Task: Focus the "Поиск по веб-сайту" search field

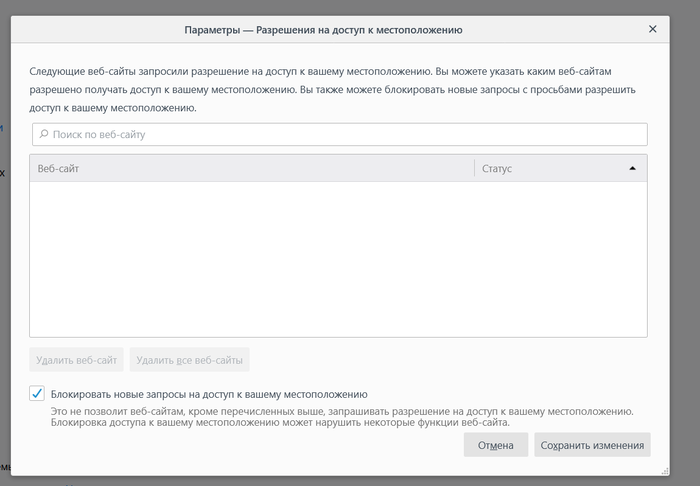Action: [340, 134]
